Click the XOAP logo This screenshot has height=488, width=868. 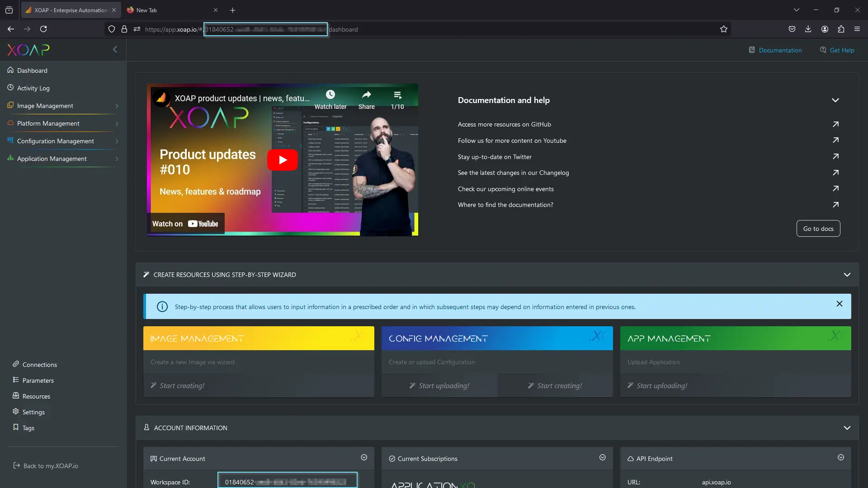point(28,50)
